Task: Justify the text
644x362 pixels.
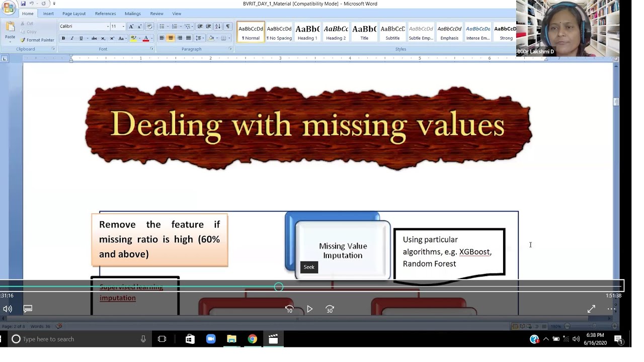Action: (189, 38)
